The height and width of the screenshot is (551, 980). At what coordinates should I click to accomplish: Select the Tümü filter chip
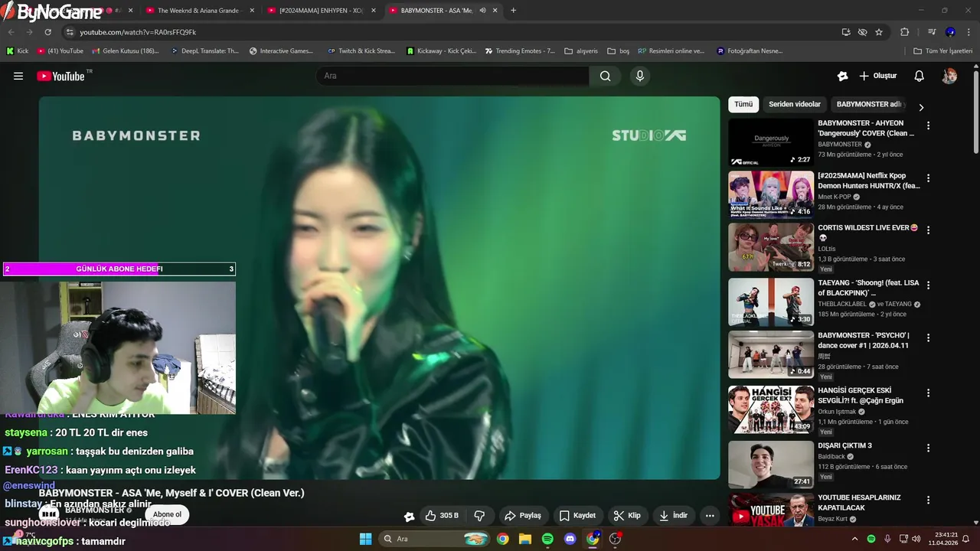(743, 104)
